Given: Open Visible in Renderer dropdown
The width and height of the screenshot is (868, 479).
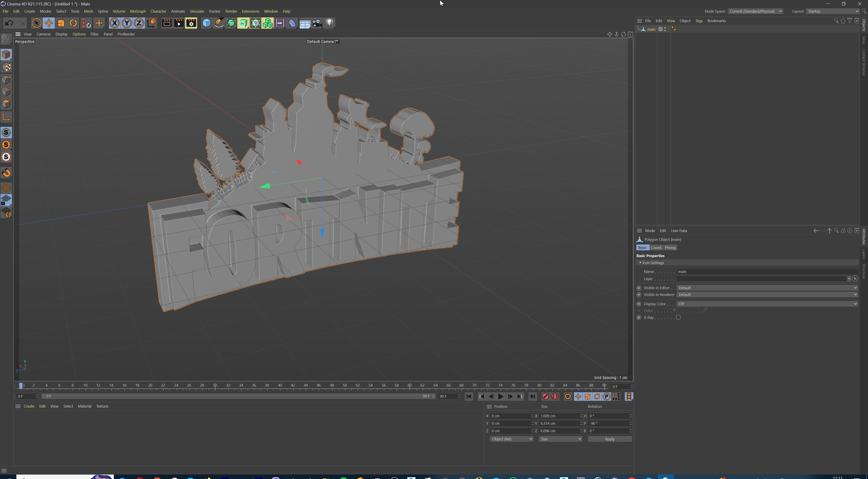Looking at the screenshot, I should tap(767, 295).
